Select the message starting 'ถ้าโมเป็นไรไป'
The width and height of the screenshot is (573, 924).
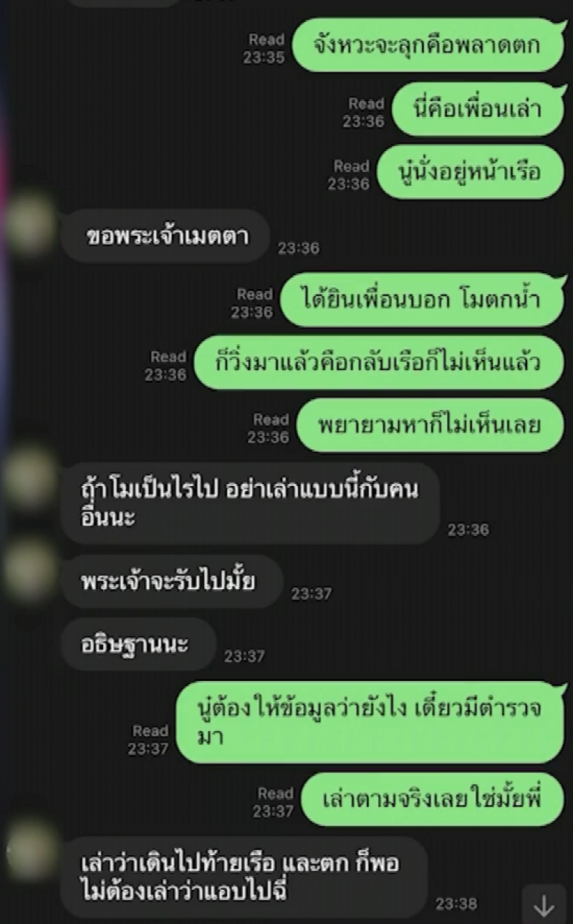(x=250, y=503)
